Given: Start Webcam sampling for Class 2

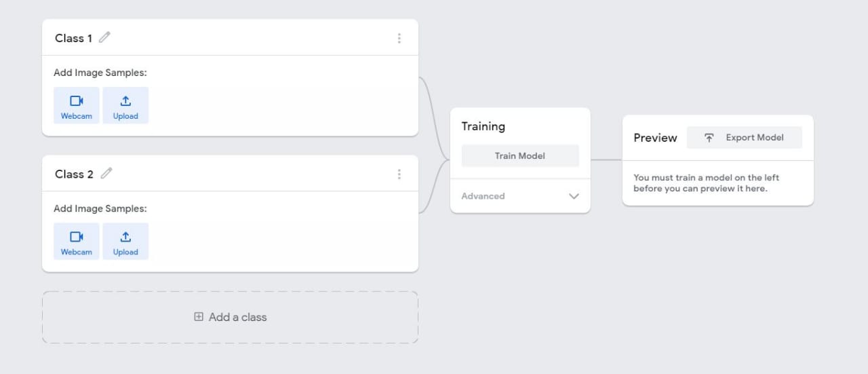Looking at the screenshot, I should coord(77,241).
